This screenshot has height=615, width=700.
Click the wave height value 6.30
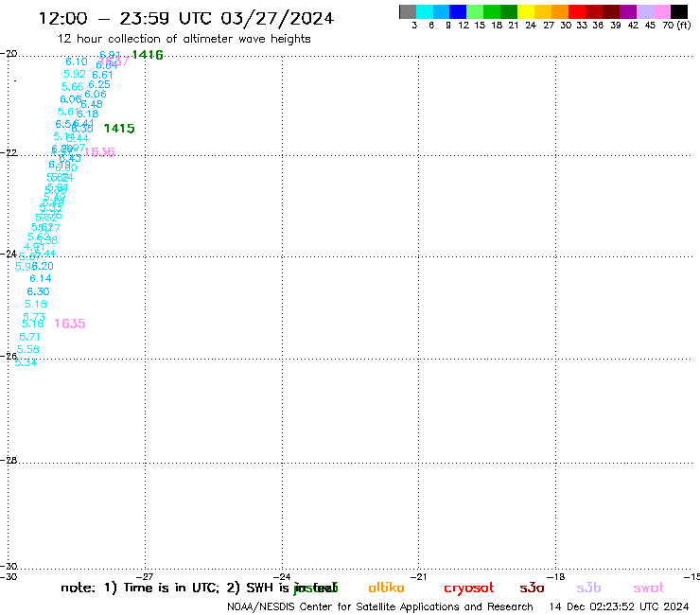pyautogui.click(x=38, y=291)
